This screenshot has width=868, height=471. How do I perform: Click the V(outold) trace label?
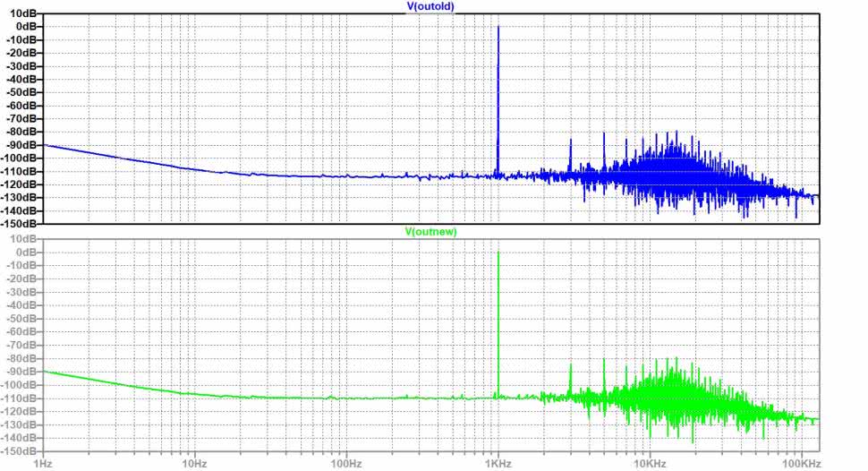click(x=433, y=6)
